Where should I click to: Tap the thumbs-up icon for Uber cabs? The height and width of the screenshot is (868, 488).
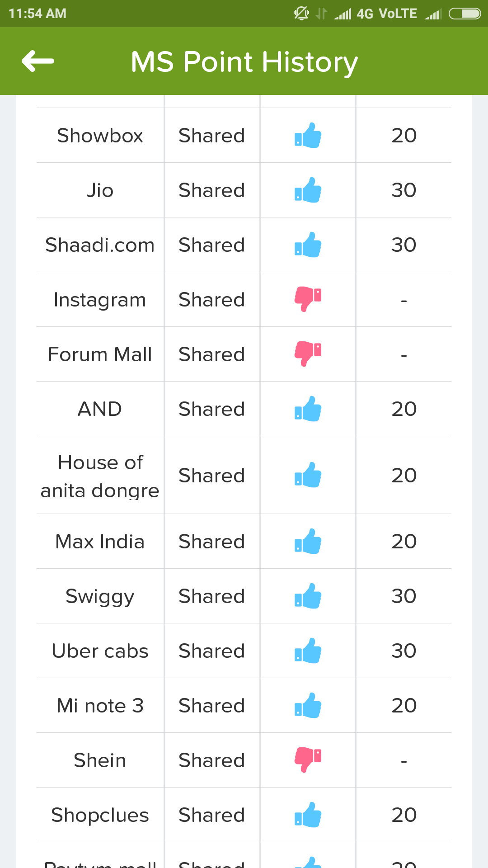[x=308, y=651]
